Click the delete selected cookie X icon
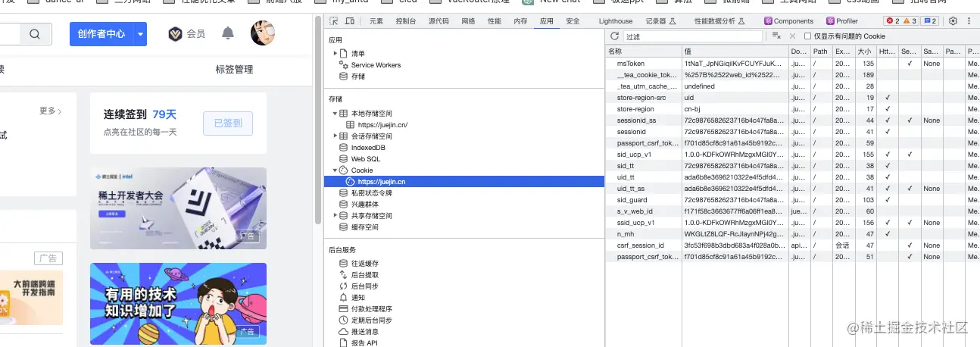Screen dimensions: 980x347 click(792, 36)
